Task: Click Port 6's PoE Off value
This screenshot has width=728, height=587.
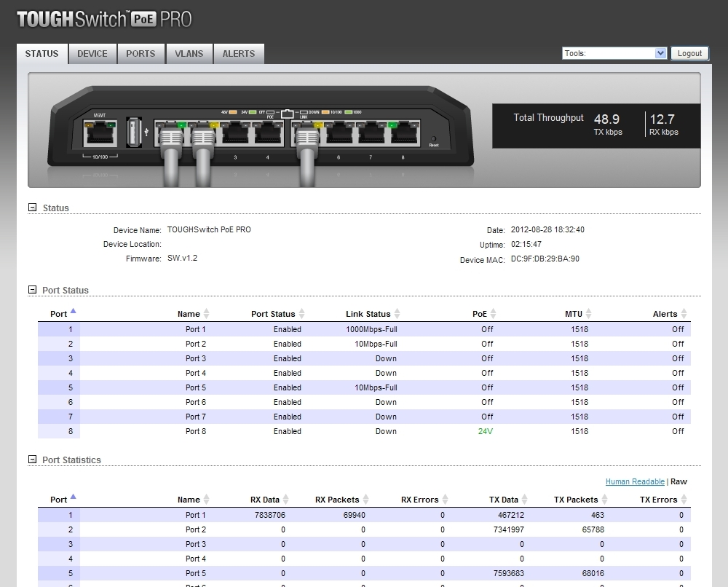Action: point(487,402)
